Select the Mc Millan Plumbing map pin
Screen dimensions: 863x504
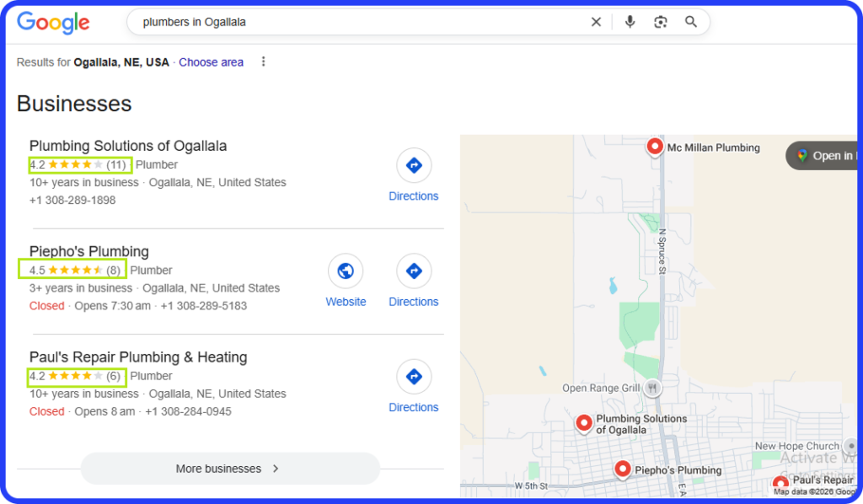(x=654, y=147)
